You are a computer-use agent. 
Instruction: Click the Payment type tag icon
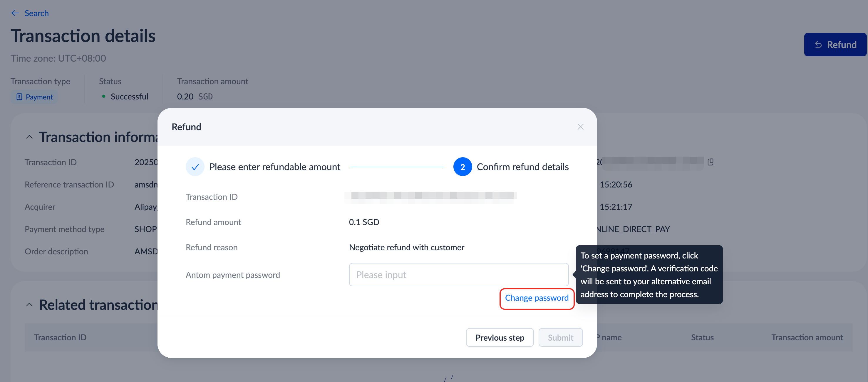[19, 97]
